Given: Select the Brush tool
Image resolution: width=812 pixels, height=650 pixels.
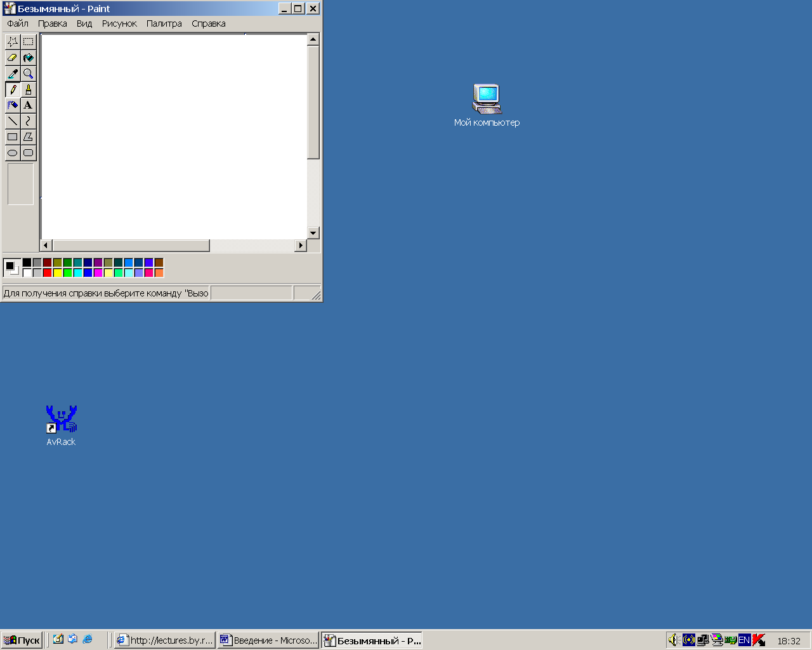Looking at the screenshot, I should [29, 90].
